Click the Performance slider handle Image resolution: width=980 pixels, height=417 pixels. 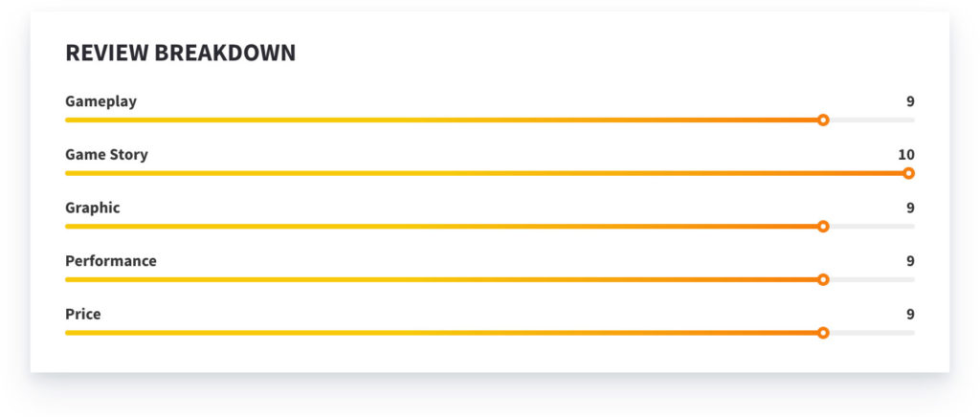tap(823, 279)
